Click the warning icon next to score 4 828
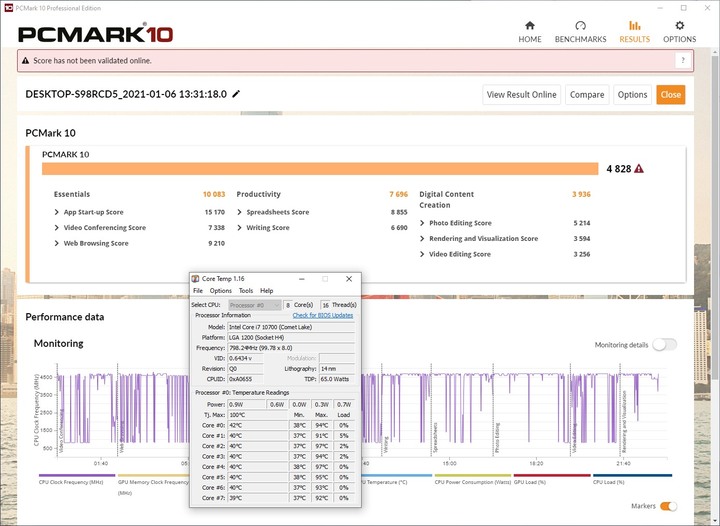 click(x=639, y=169)
